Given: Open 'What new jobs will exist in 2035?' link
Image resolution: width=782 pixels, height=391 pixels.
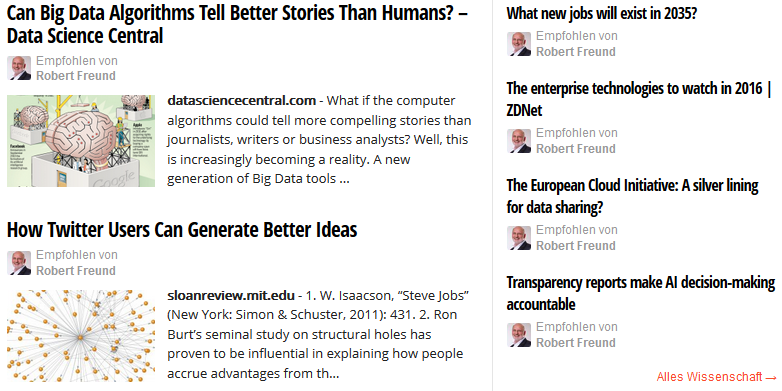Looking at the screenshot, I should [x=601, y=13].
